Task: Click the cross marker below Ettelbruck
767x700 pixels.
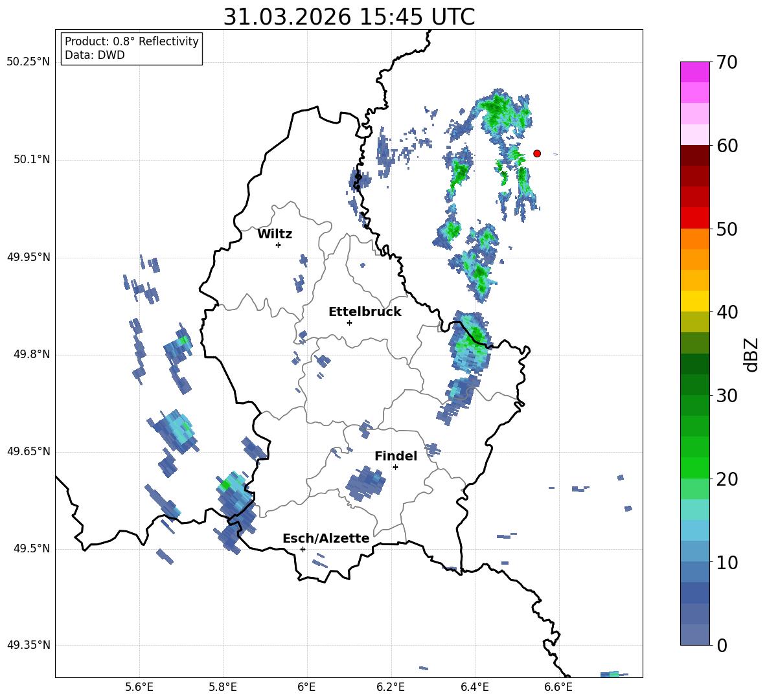Action: point(349,322)
